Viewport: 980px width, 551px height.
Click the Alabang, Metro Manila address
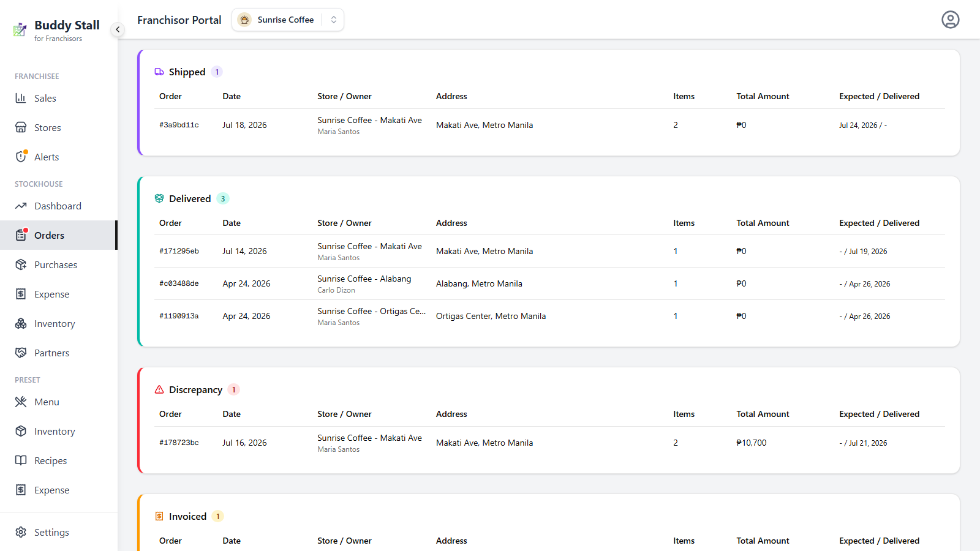coord(479,283)
